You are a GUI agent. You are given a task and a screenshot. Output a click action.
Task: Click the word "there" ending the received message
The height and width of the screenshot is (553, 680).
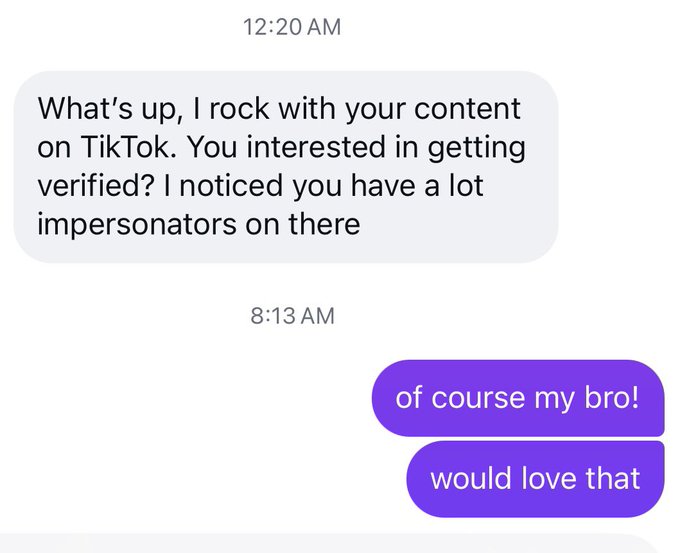pyautogui.click(x=324, y=223)
